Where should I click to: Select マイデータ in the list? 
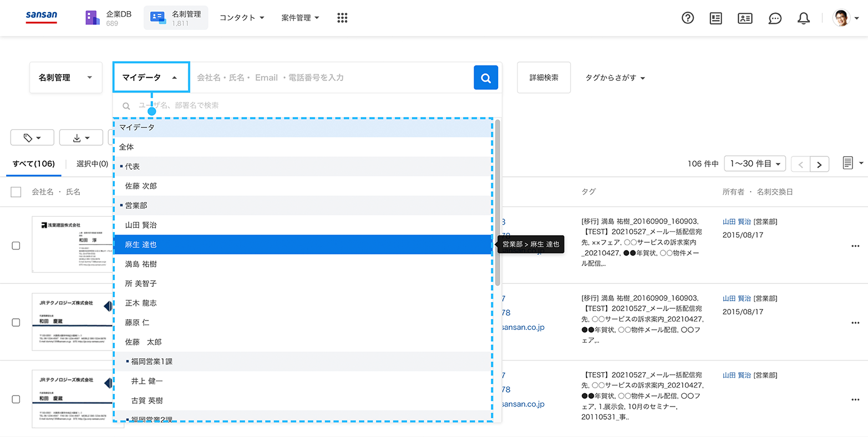point(303,128)
